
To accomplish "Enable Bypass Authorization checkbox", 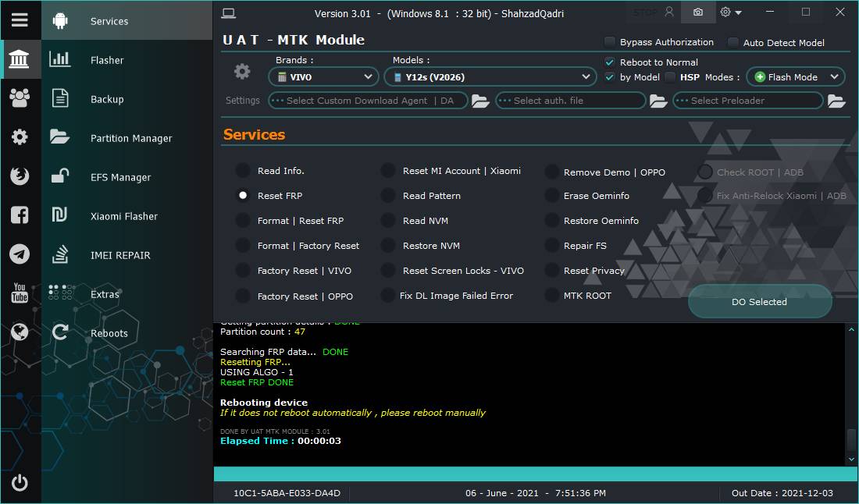I will point(610,42).
